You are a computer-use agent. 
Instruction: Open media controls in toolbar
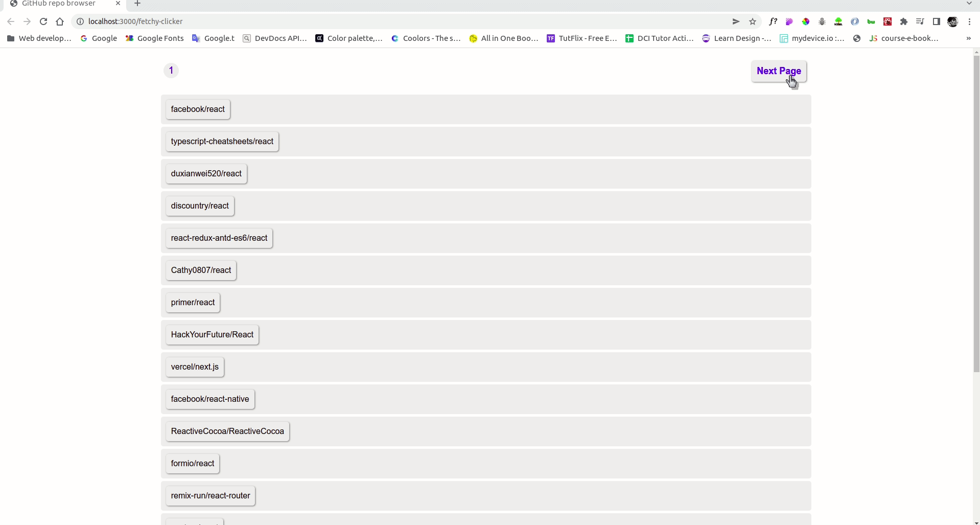click(920, 21)
